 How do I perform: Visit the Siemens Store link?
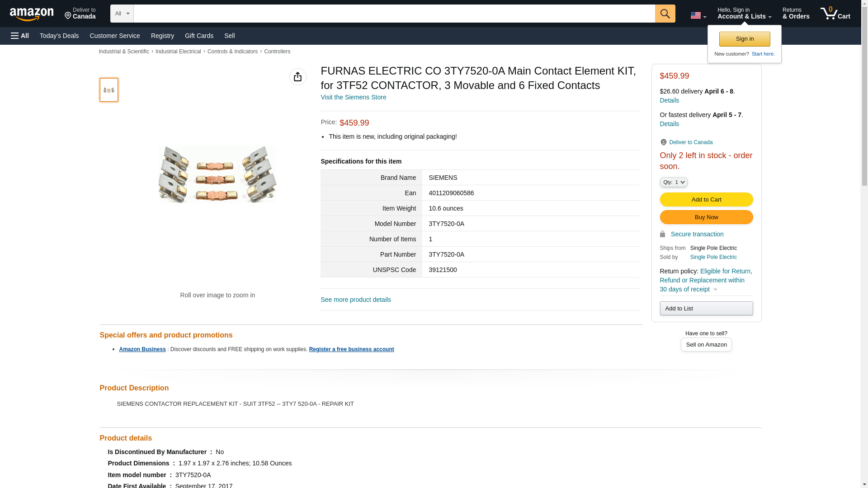[x=353, y=97]
